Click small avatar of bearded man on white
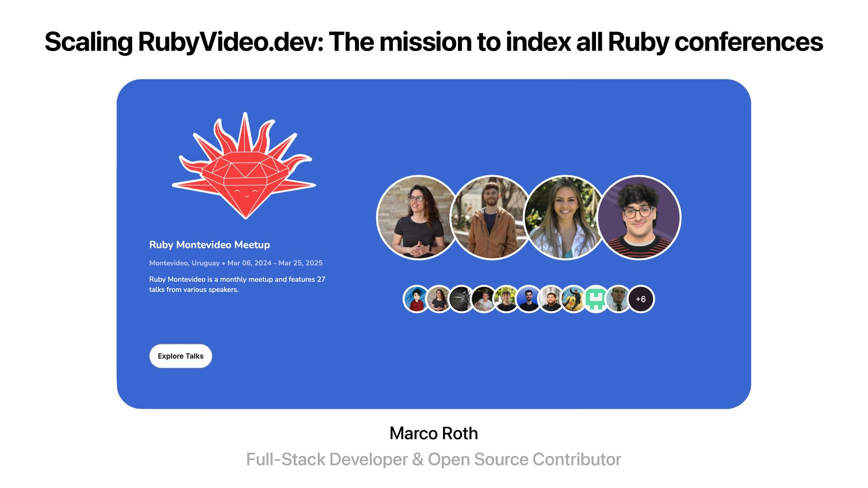This screenshot has height=488, width=868. (551, 299)
